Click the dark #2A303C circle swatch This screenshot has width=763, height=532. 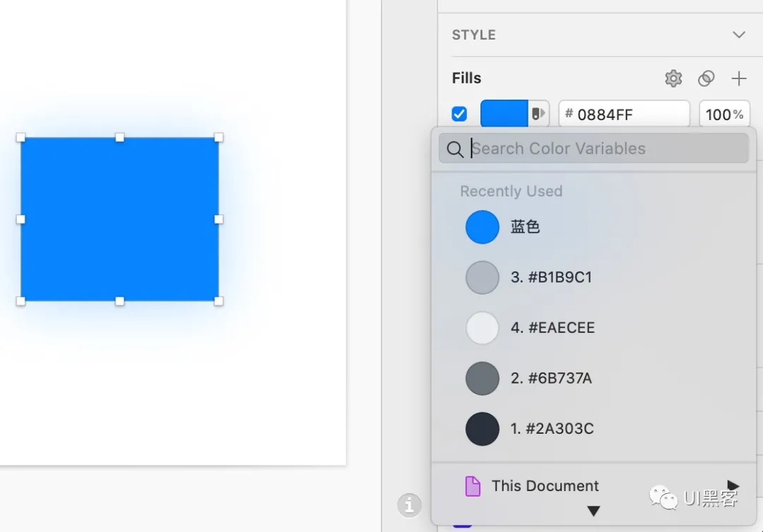point(483,429)
